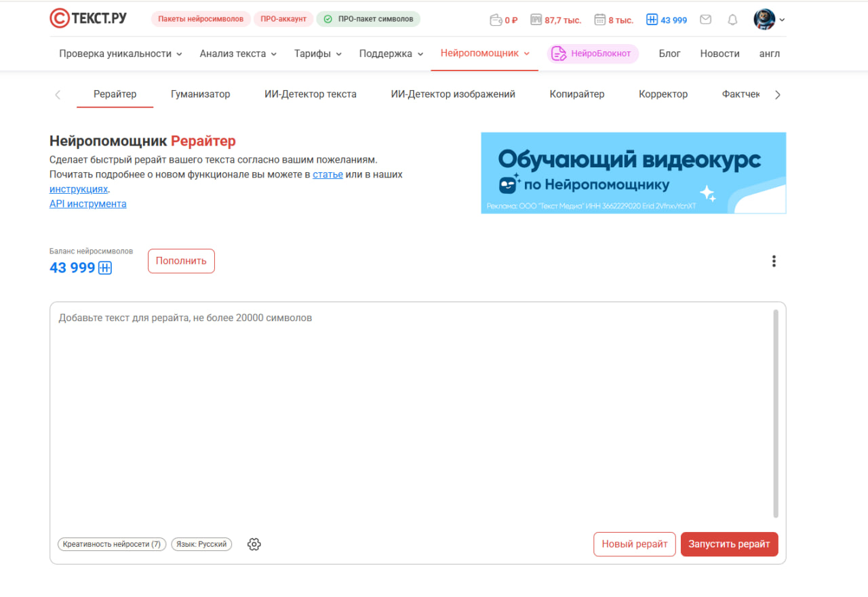
Task: Click ПРО-пакет символов badge
Action: (368, 19)
